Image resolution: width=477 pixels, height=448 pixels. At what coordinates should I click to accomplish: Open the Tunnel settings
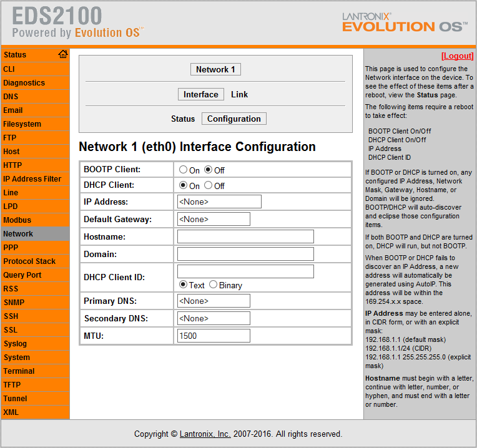pos(36,399)
